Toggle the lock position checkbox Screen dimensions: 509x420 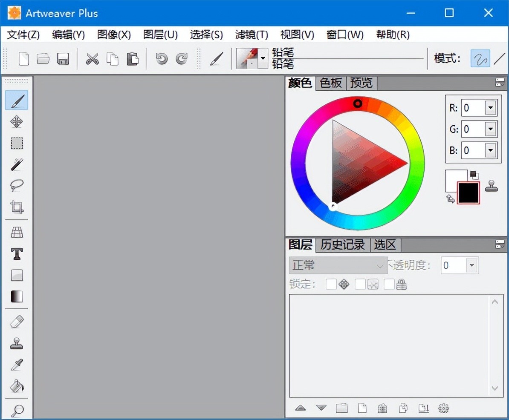(331, 284)
